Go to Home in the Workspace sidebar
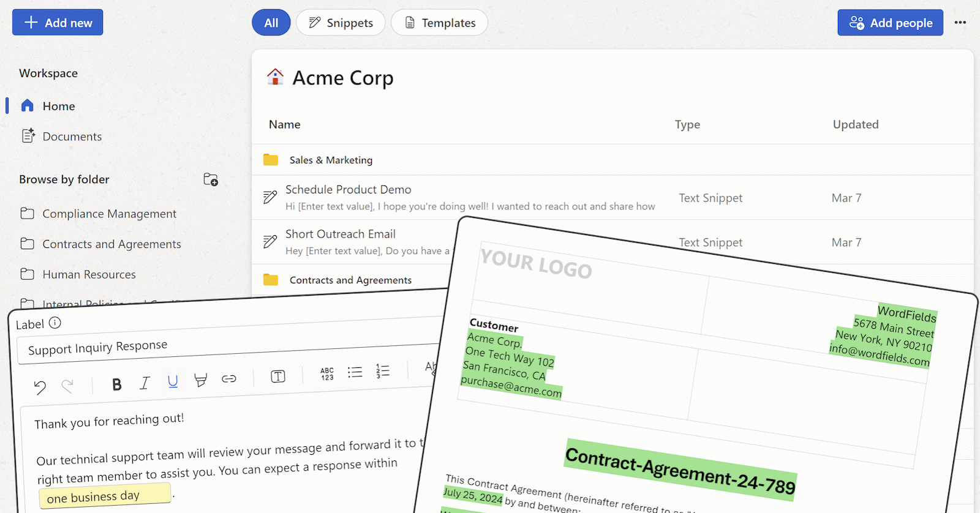 59,106
